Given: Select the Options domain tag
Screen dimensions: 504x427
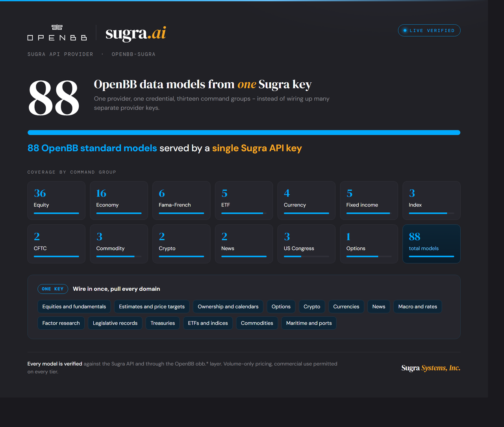Looking at the screenshot, I should (x=281, y=306).
